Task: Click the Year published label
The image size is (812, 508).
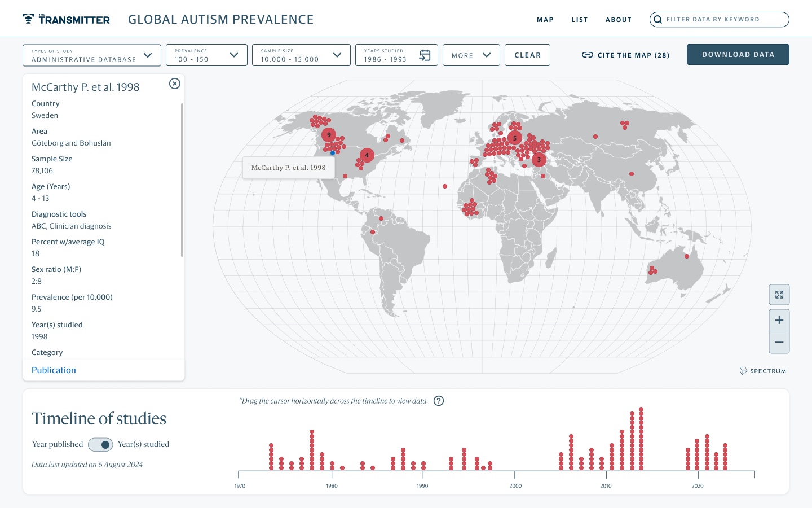Action: click(x=58, y=445)
